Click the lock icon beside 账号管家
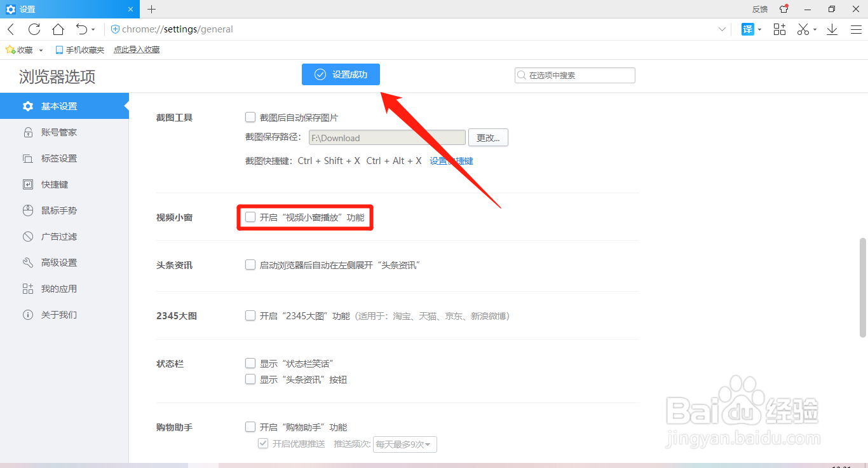 coord(27,132)
